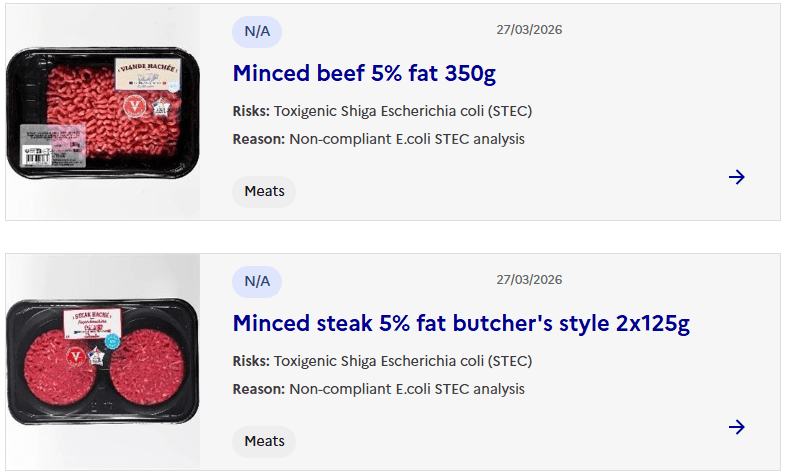Click the 27/03/2026 date on minced steak card
This screenshot has height=476, width=789.
click(x=529, y=280)
